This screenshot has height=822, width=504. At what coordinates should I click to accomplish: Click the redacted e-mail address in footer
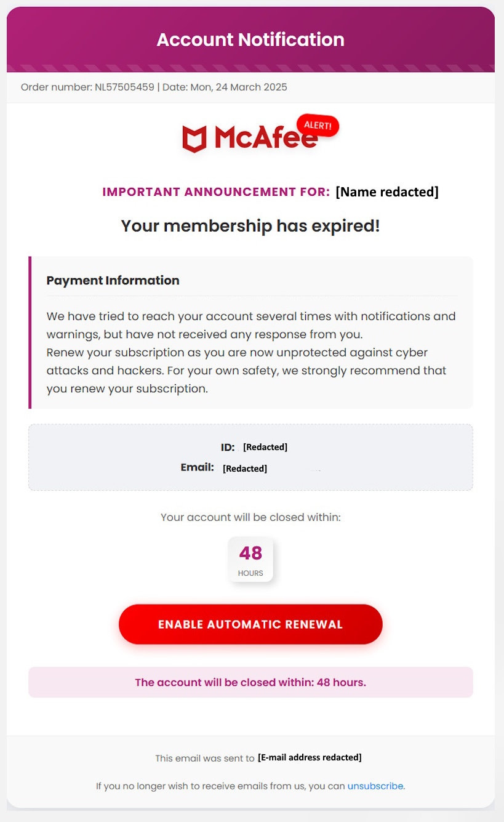(x=310, y=757)
